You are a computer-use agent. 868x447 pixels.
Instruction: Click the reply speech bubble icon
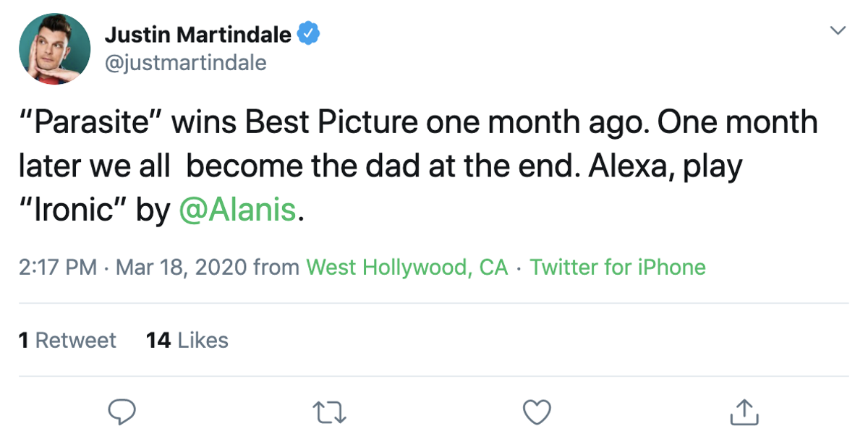(122, 412)
